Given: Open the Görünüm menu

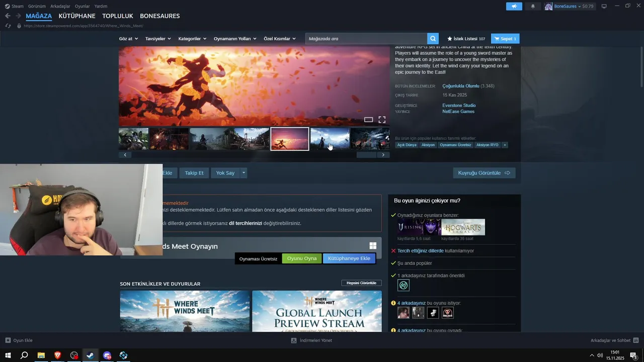Looking at the screenshot, I should tap(37, 6).
